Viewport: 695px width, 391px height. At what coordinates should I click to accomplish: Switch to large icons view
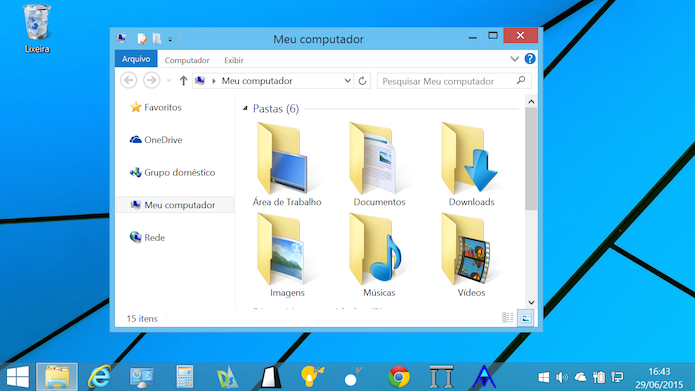coord(526,318)
